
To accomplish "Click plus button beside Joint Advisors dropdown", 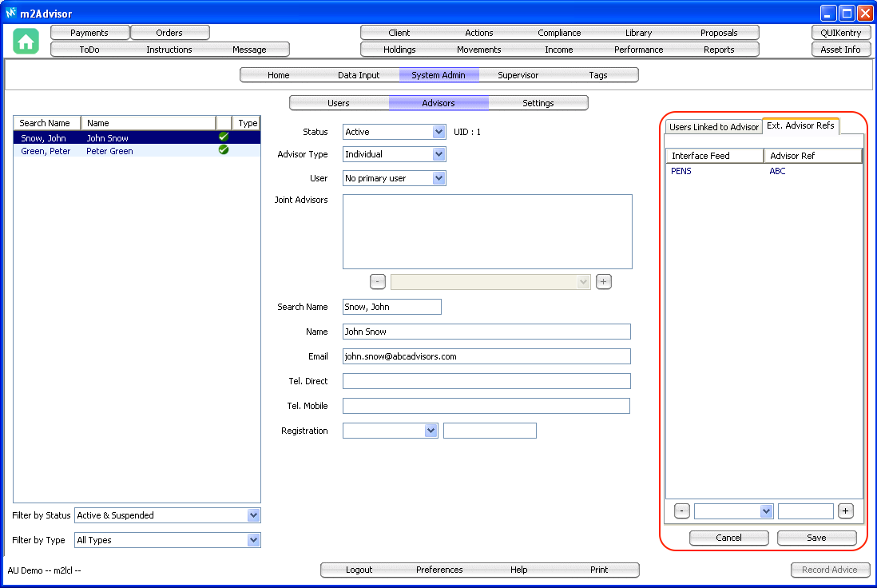I will pos(604,281).
